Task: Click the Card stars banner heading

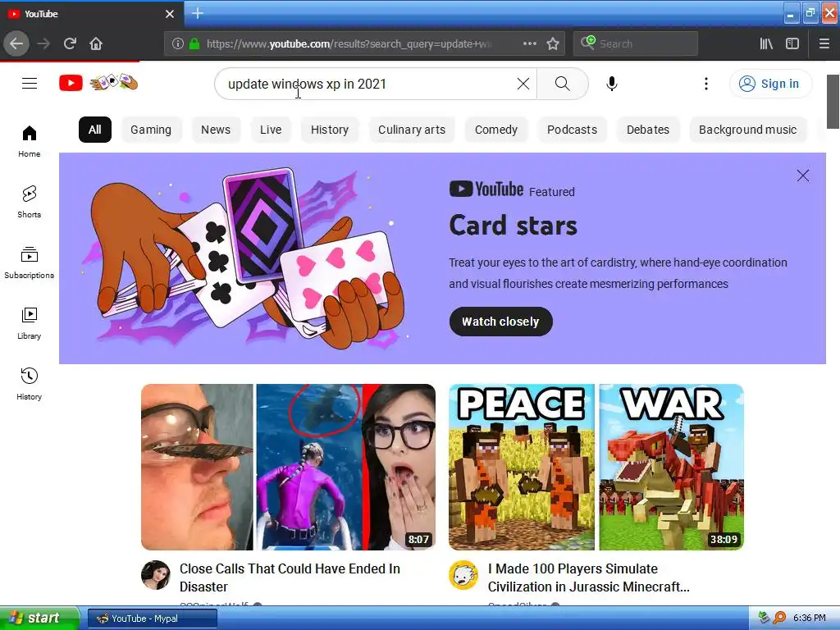Action: (513, 225)
